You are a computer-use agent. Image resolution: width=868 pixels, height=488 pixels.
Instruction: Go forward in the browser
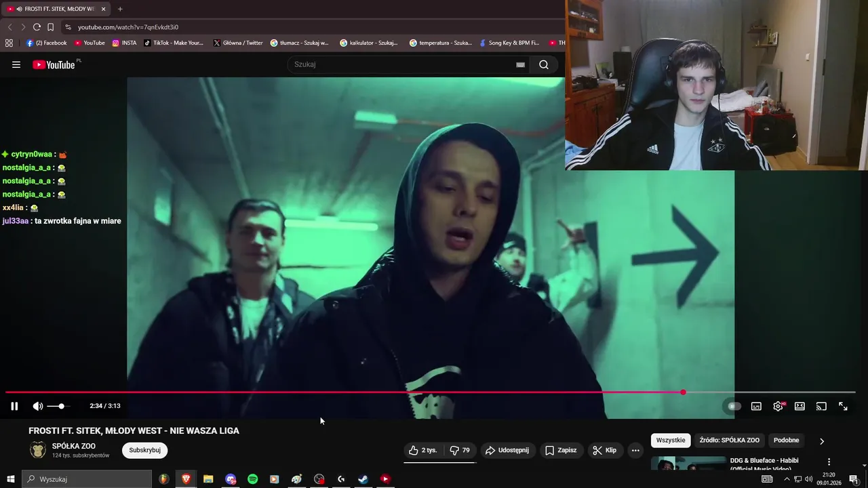coord(23,27)
